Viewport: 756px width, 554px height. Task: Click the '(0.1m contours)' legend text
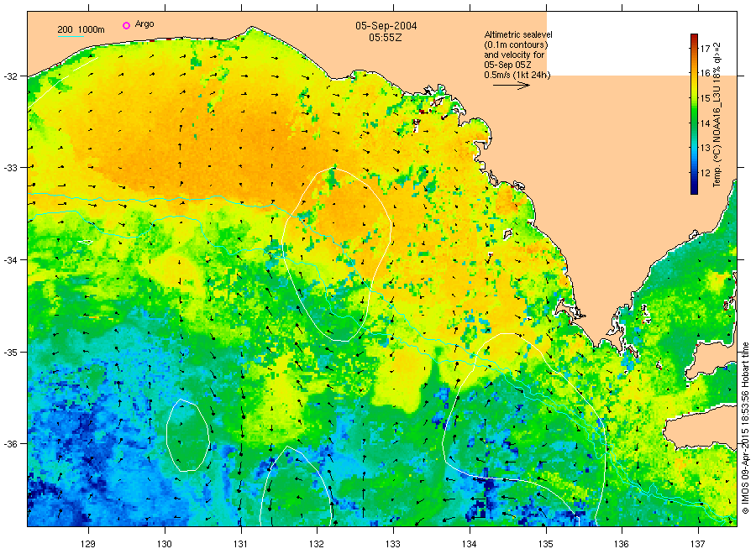[516, 44]
